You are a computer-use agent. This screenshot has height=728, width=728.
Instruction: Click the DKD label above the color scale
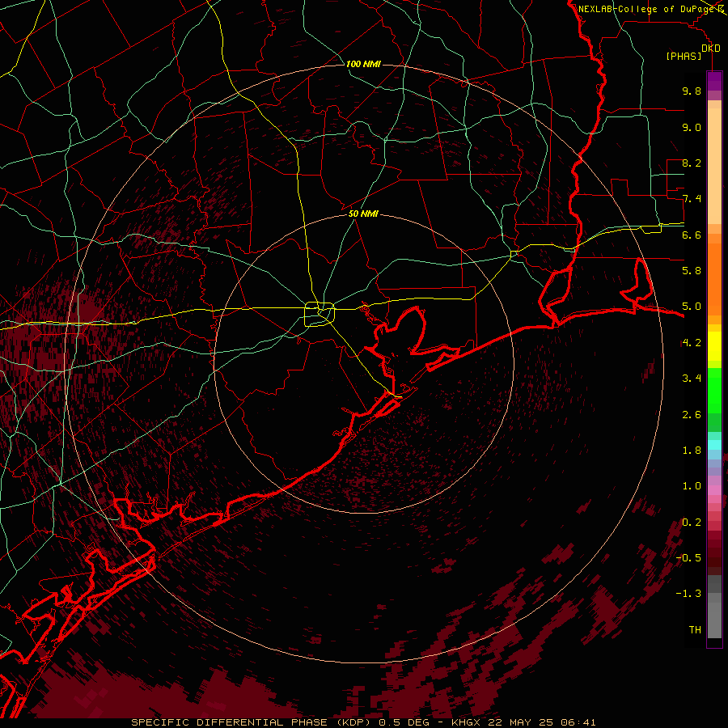(x=711, y=49)
